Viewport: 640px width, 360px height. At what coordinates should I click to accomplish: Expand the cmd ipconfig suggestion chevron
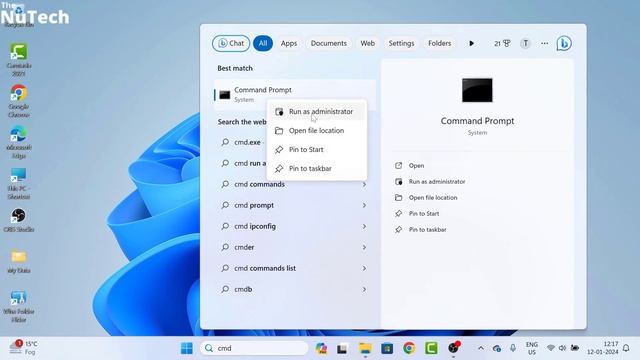(364, 227)
